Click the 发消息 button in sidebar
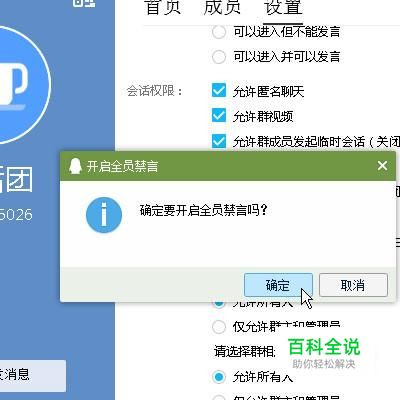400x400 pixels. [33, 376]
